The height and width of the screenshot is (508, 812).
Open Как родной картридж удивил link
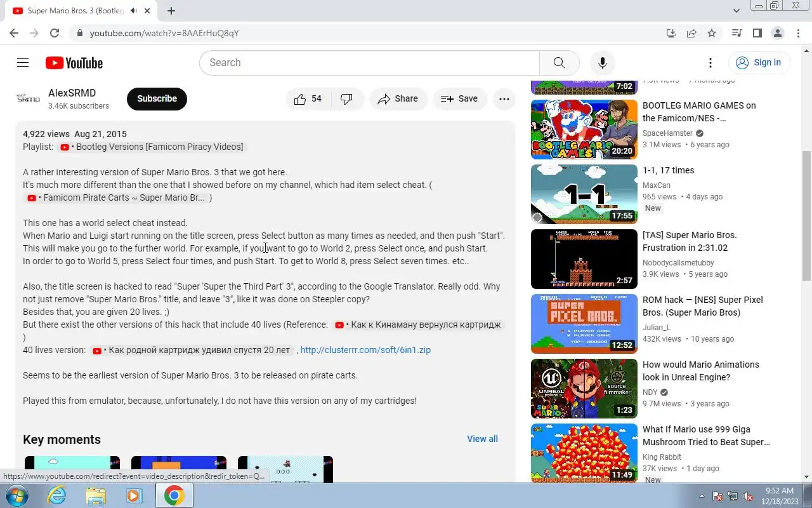(192, 350)
